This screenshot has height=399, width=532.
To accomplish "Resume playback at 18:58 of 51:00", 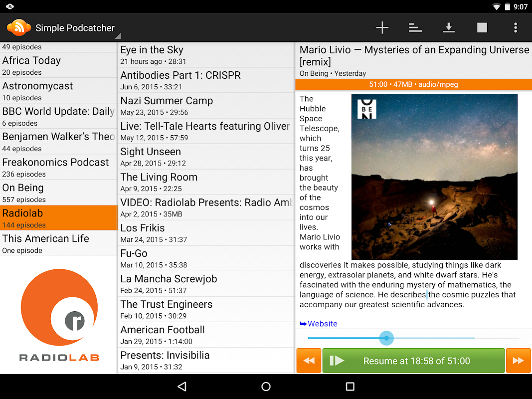I will coord(414,361).
